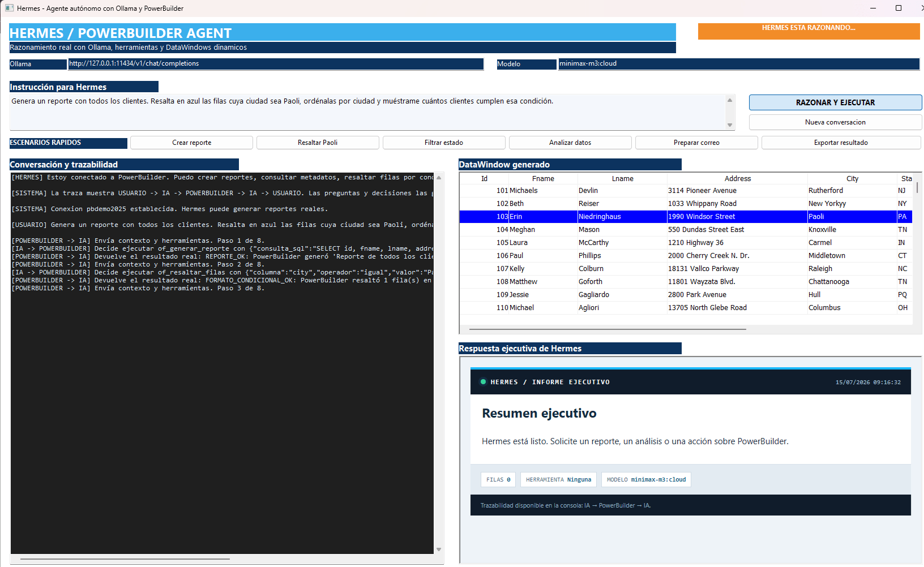This screenshot has width=924, height=567.
Task: Click the conversation console scroll-up arrow
Action: [x=439, y=178]
